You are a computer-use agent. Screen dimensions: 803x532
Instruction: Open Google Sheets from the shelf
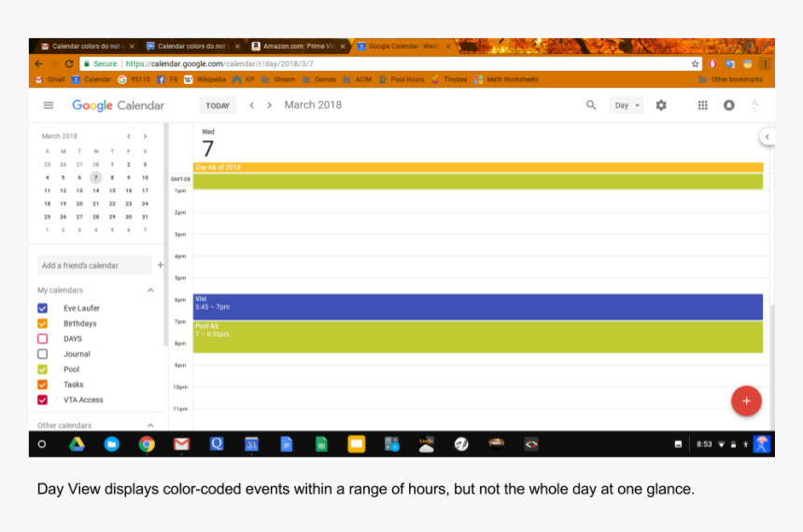(321, 444)
